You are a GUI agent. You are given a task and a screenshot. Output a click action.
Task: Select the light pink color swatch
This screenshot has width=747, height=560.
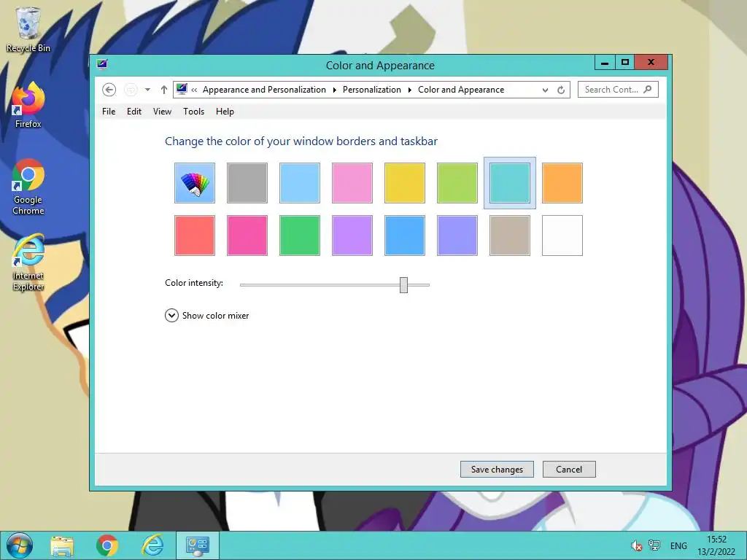coord(352,183)
